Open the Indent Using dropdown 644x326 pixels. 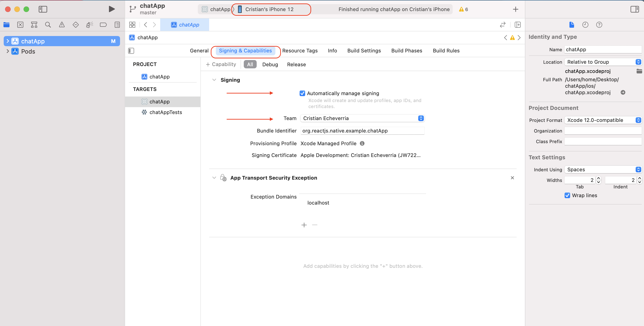click(603, 169)
